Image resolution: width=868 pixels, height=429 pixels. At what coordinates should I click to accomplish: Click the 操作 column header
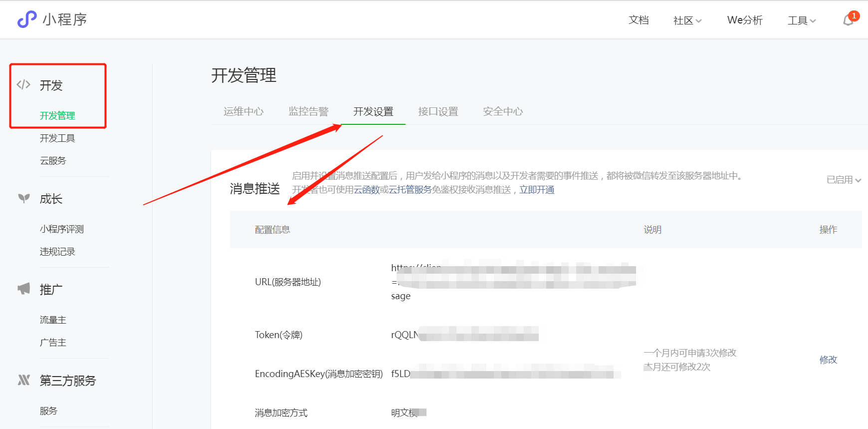[828, 230]
